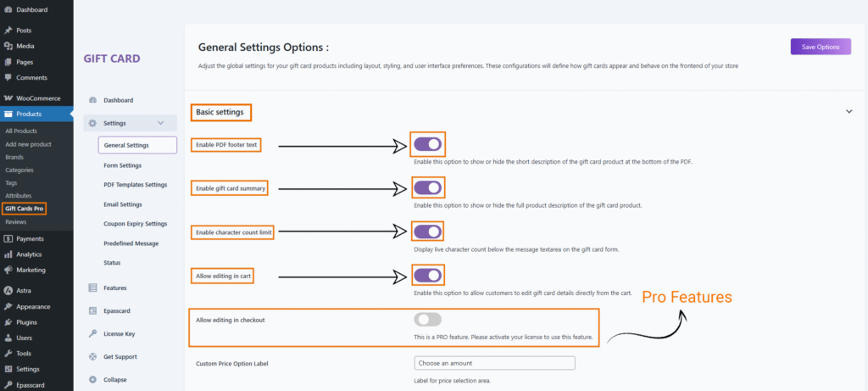Click the Dashboard gauge icon in Gift Card sidebar

point(92,100)
